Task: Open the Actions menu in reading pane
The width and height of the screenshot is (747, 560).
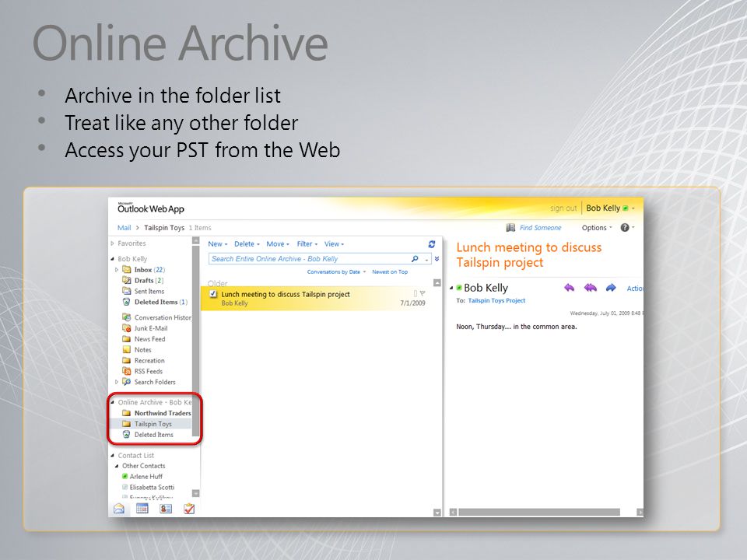Action: tap(635, 288)
